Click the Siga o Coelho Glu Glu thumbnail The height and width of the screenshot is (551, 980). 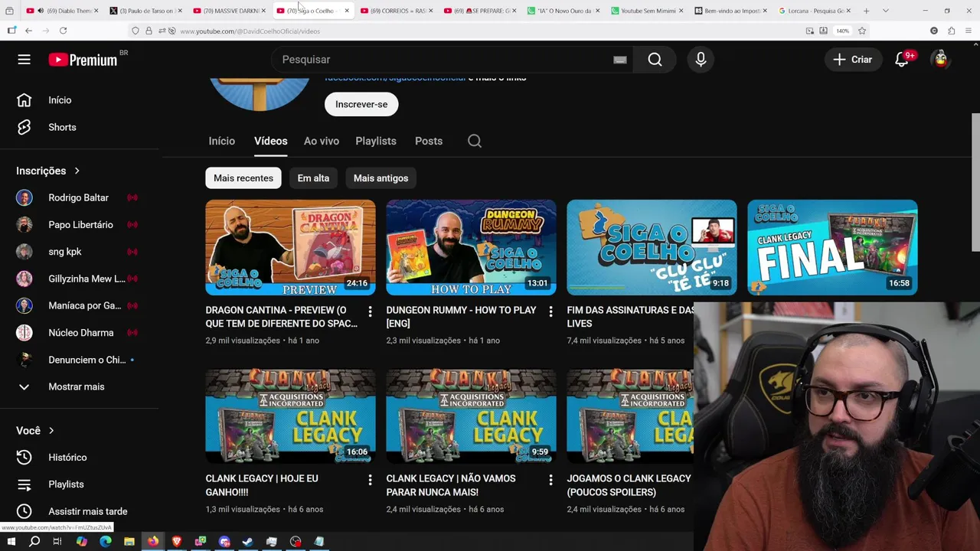652,247
